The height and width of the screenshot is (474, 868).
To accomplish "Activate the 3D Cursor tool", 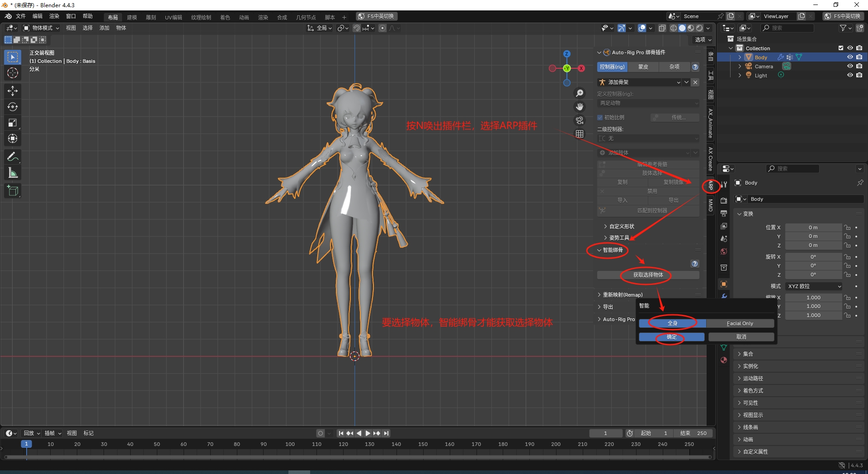I will pos(13,73).
